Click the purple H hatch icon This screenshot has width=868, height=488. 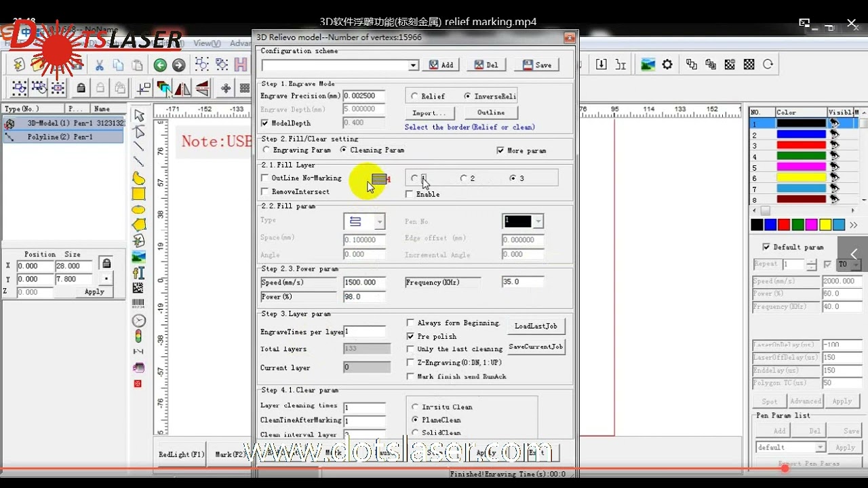click(x=240, y=65)
